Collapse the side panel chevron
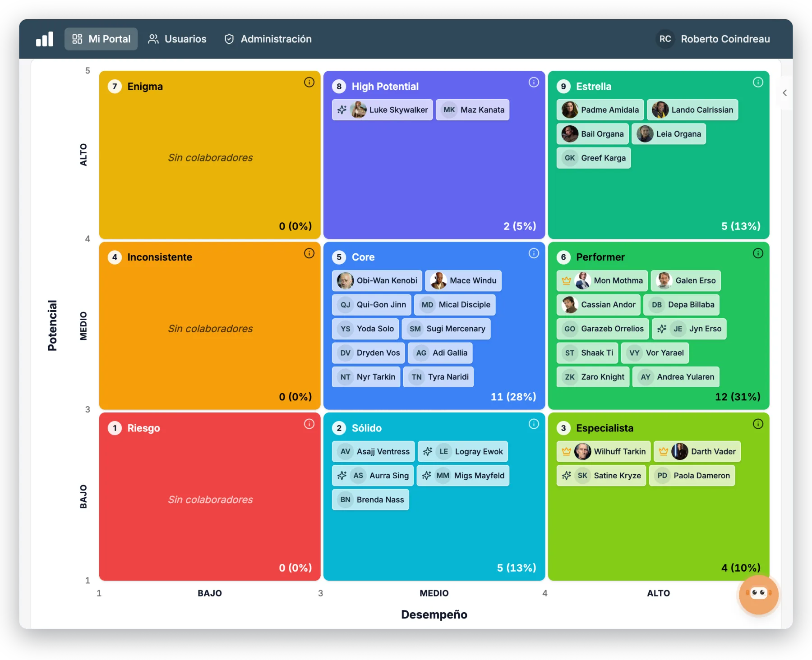812x660 pixels. 785,93
